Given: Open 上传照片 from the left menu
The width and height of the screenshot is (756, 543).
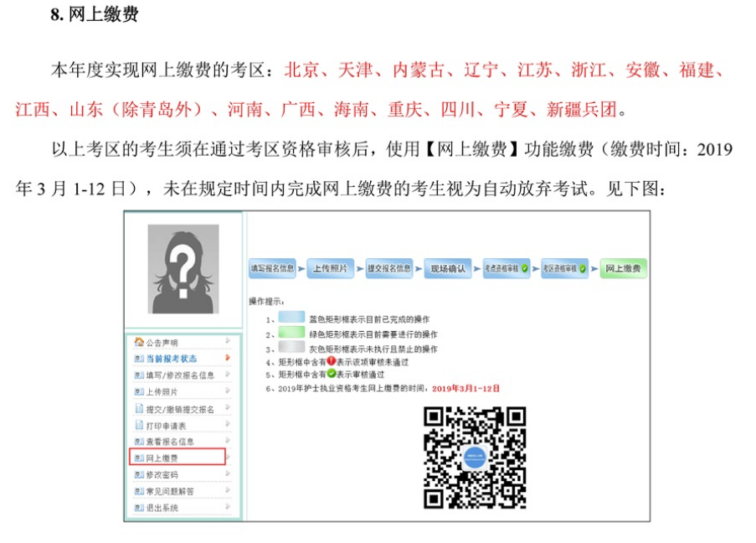Looking at the screenshot, I should coord(162,391).
